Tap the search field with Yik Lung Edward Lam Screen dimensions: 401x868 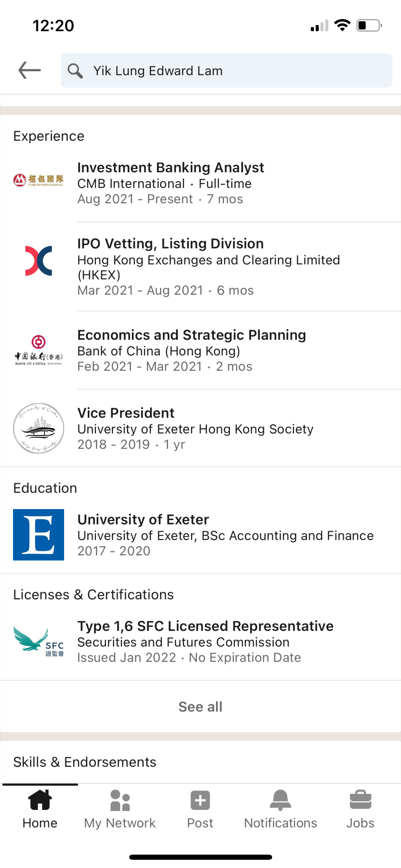pos(226,71)
